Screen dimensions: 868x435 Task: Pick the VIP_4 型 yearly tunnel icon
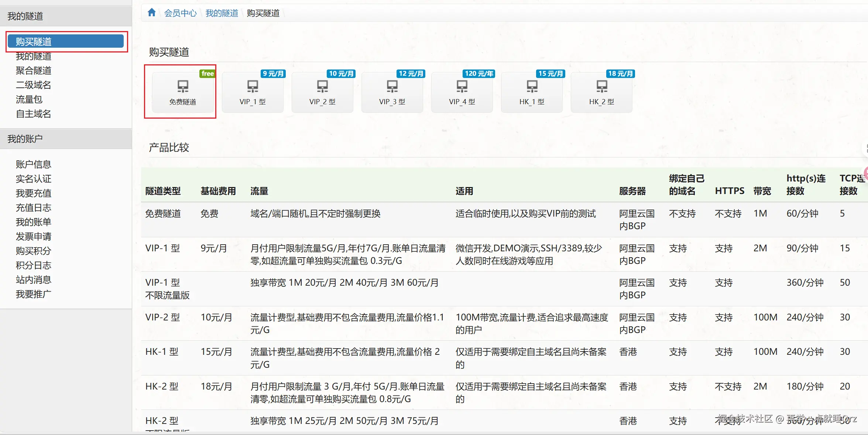tap(462, 92)
